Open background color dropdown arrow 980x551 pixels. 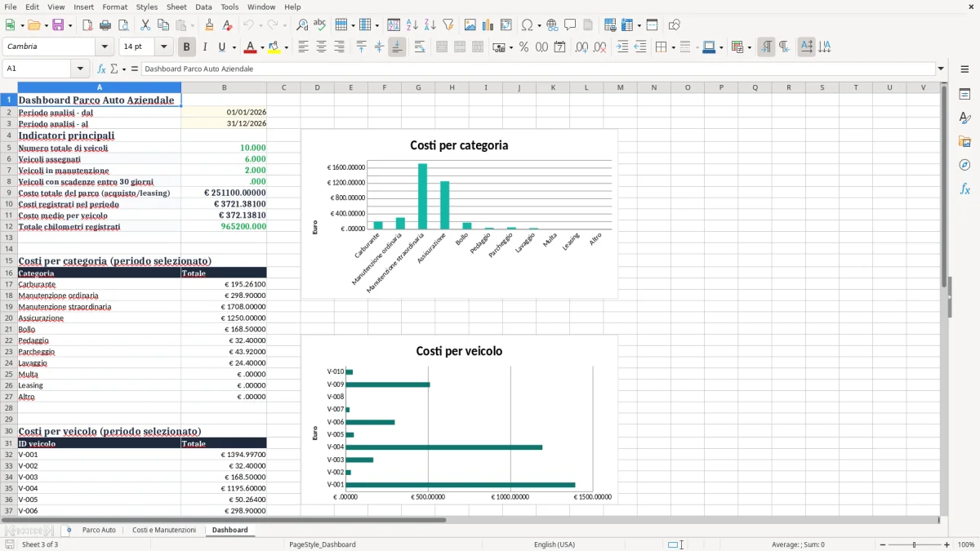(x=286, y=47)
